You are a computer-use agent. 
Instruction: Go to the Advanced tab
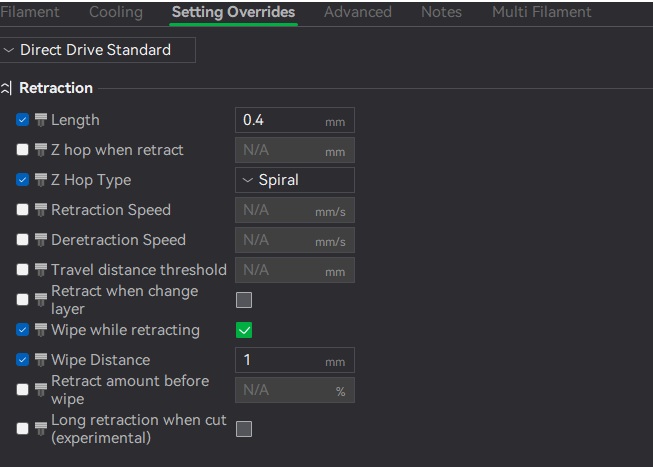click(358, 12)
